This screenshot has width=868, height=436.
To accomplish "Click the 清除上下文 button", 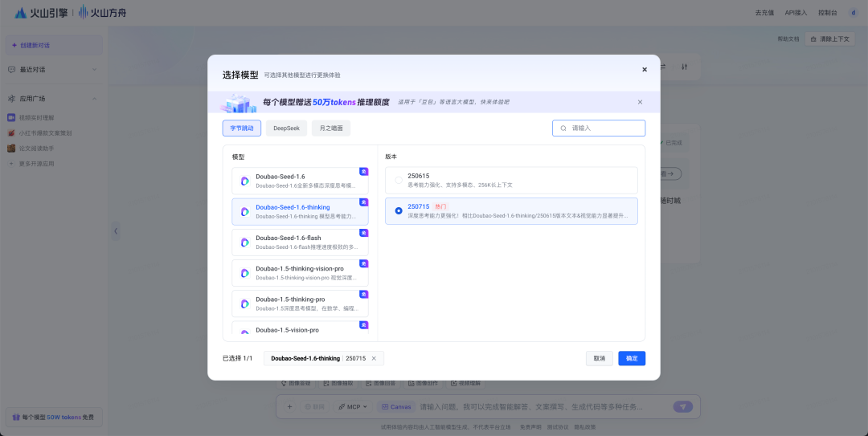I will (x=829, y=39).
